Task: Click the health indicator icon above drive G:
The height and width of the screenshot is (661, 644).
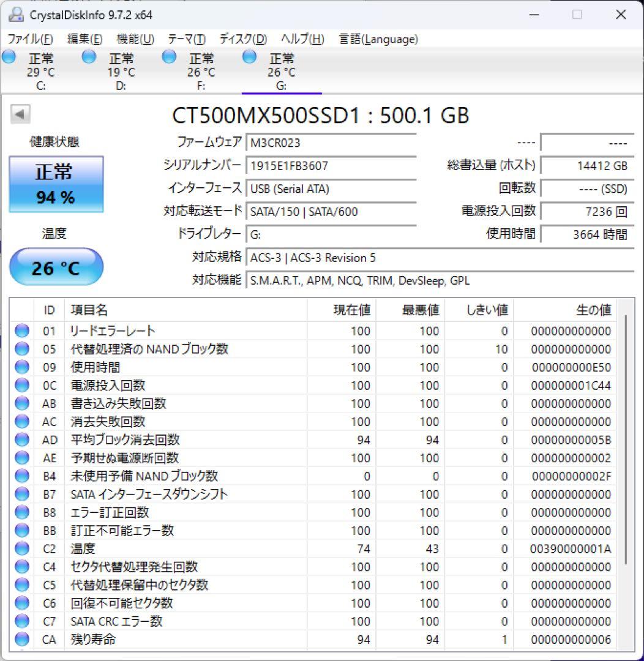Action: click(249, 56)
